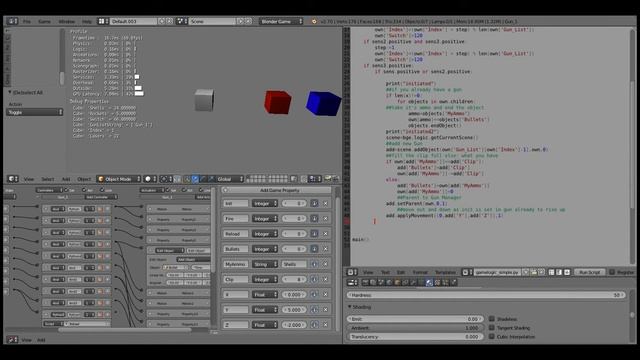Toggle debug info button for Fire property

click(314, 219)
